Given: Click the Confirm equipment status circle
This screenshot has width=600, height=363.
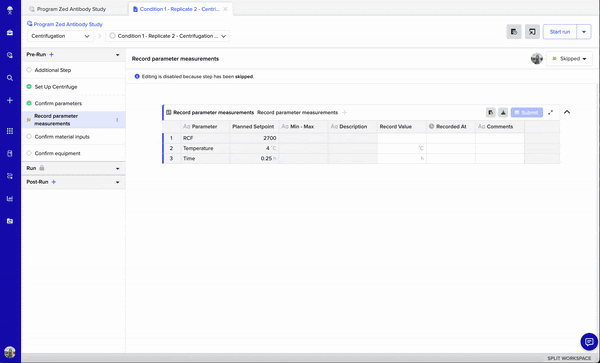Looking at the screenshot, I should pos(29,153).
